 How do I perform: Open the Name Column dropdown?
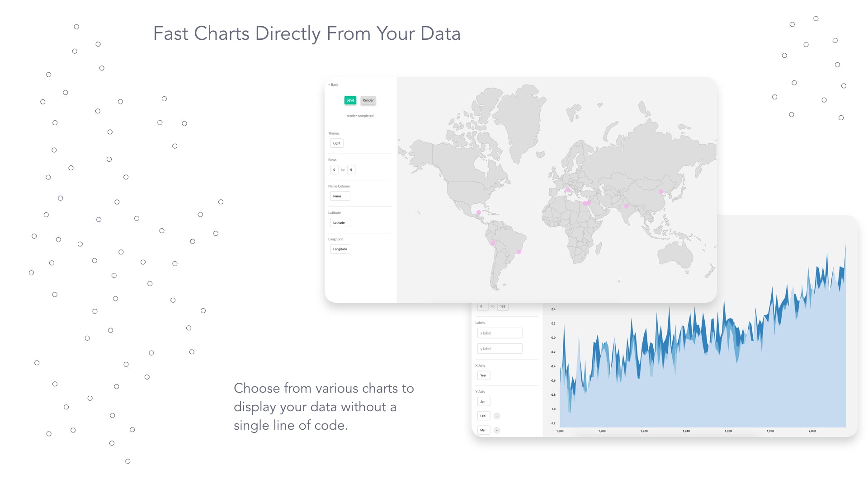[x=340, y=196]
